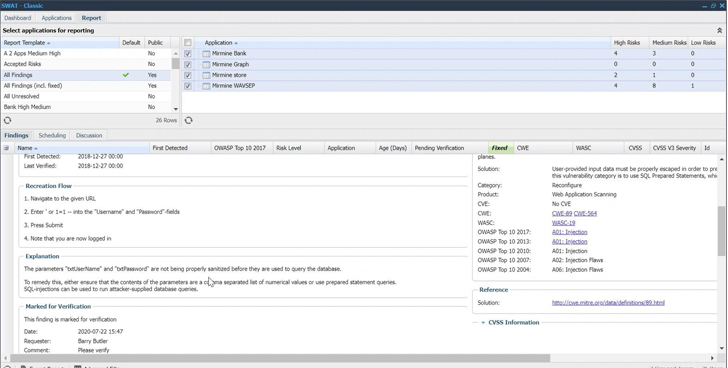Image resolution: width=728 pixels, height=368 pixels.
Task: Click the Public column header
Action: point(157,43)
